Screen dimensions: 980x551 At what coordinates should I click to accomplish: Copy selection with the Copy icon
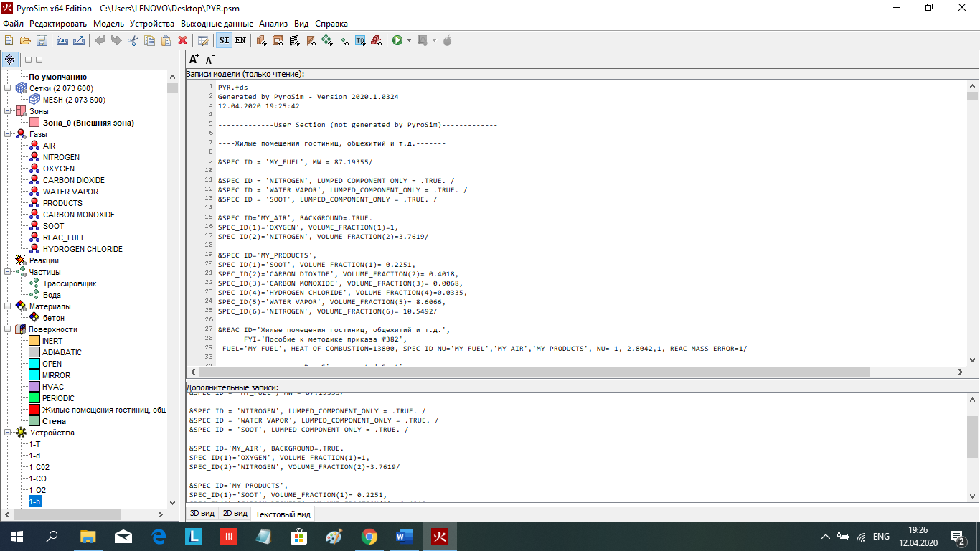pos(149,40)
